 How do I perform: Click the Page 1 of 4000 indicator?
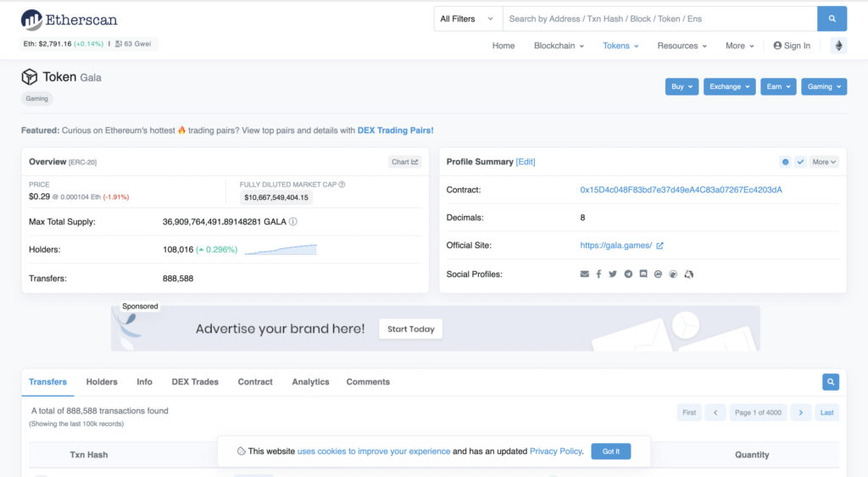(758, 413)
